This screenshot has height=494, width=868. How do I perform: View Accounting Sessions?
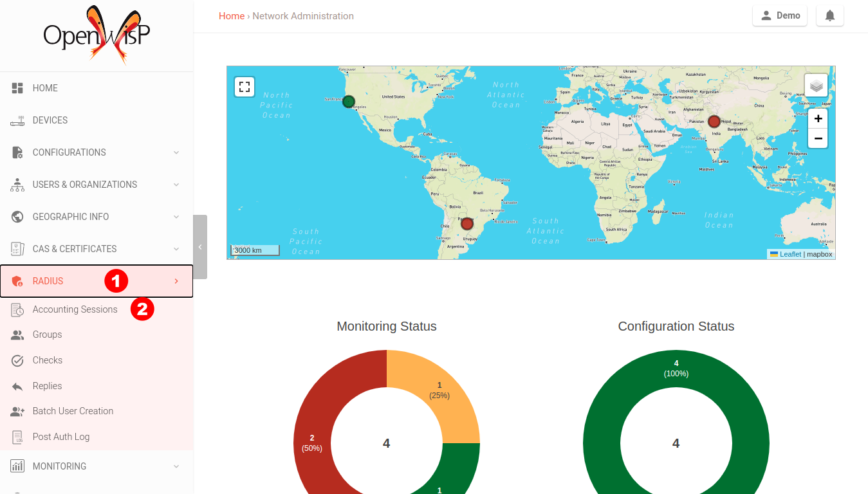(75, 309)
